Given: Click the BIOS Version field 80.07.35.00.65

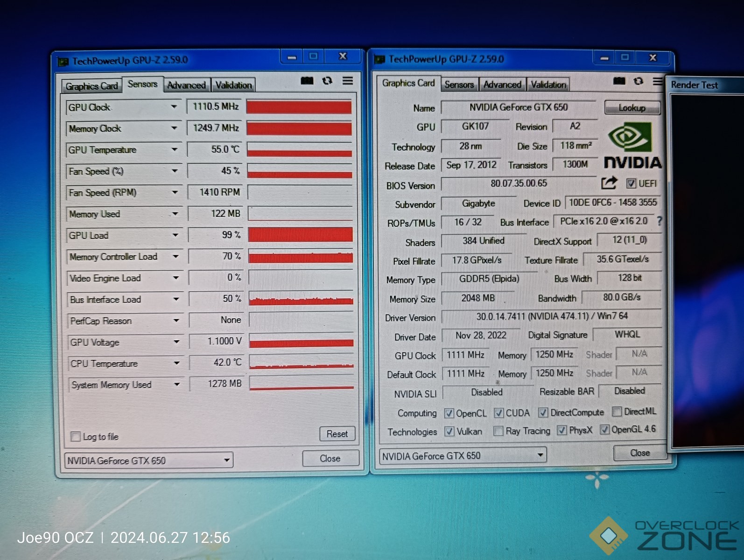Looking at the screenshot, I should [x=519, y=183].
